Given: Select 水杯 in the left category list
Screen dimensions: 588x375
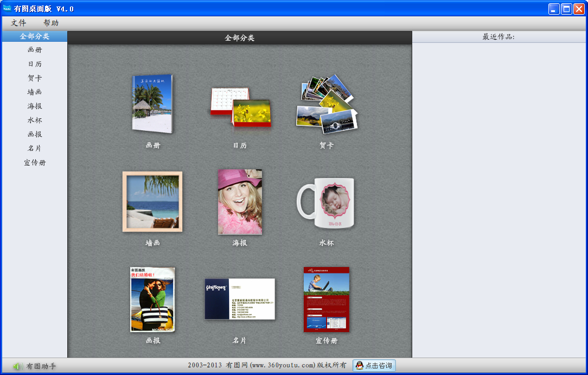Looking at the screenshot, I should [35, 120].
